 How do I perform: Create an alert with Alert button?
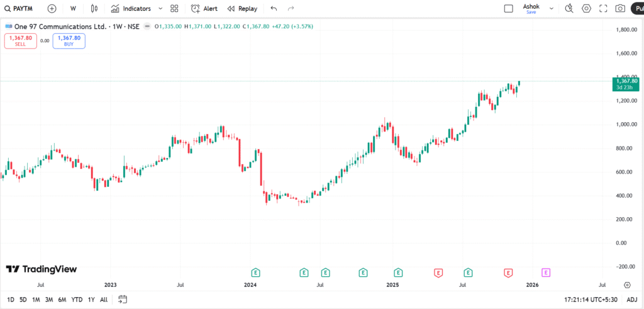(204, 9)
